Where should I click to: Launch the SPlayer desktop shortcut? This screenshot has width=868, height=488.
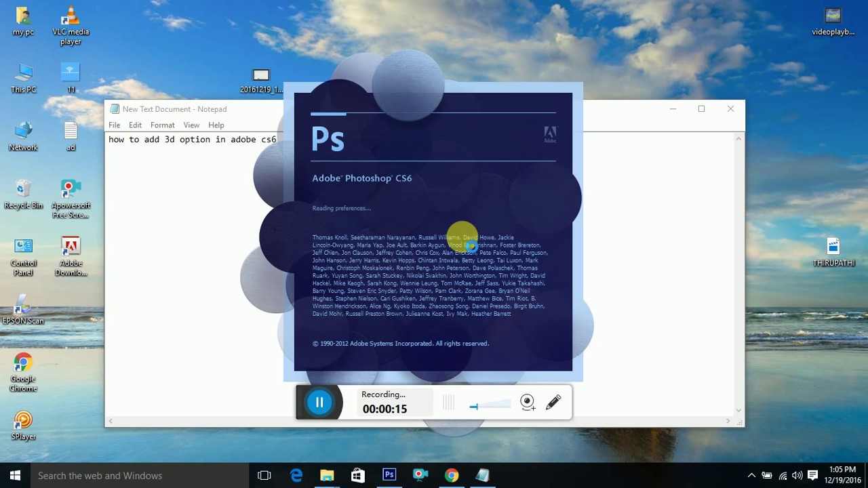[23, 426]
